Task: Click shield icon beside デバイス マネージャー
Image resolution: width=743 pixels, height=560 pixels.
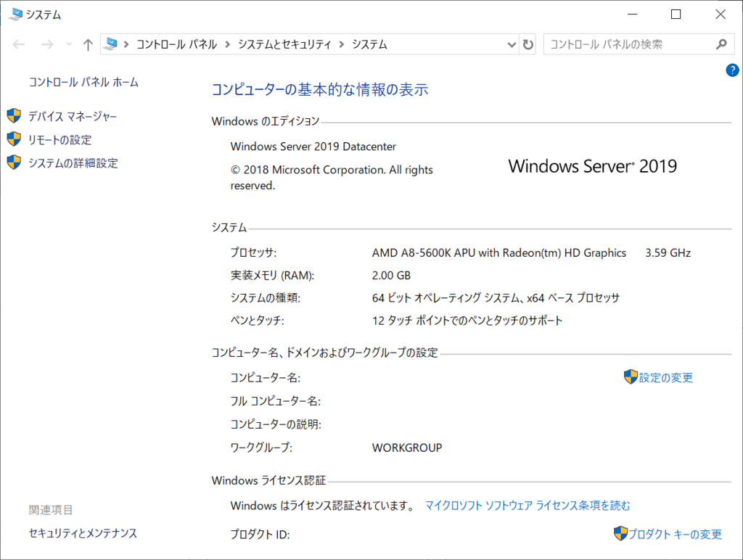Action: click(x=14, y=115)
